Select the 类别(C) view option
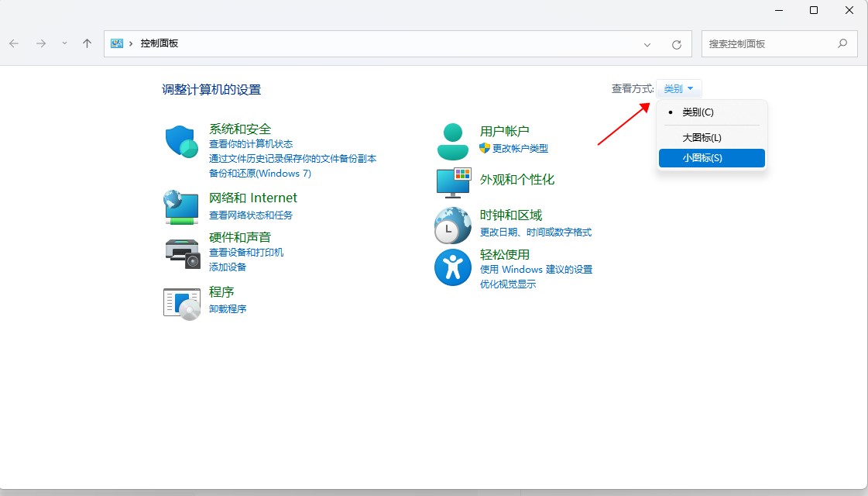This screenshot has height=496, width=868. click(698, 112)
